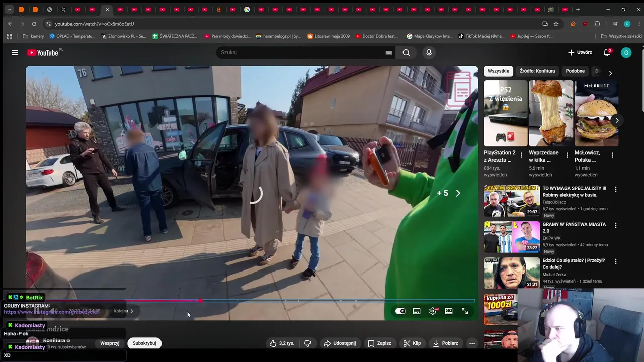
Task: Open the Edzio! Co się stało video thumbnail
Action: click(x=512, y=273)
